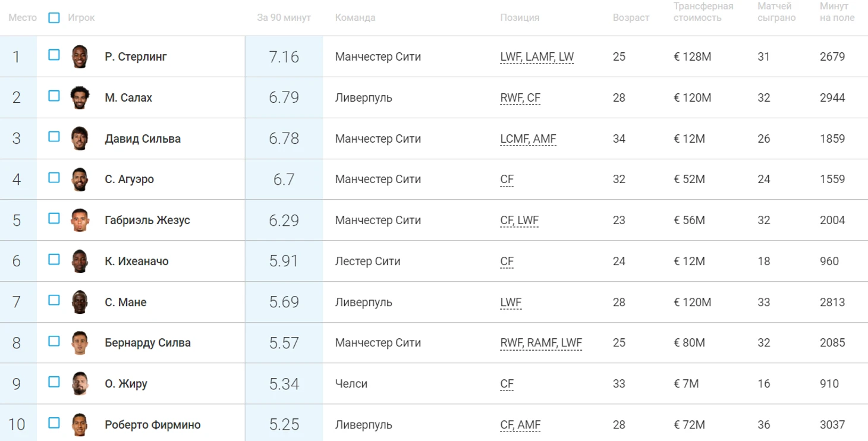Screen dimensions: 868x441
Task: Open Давид Сильва player link
Action: (143, 139)
